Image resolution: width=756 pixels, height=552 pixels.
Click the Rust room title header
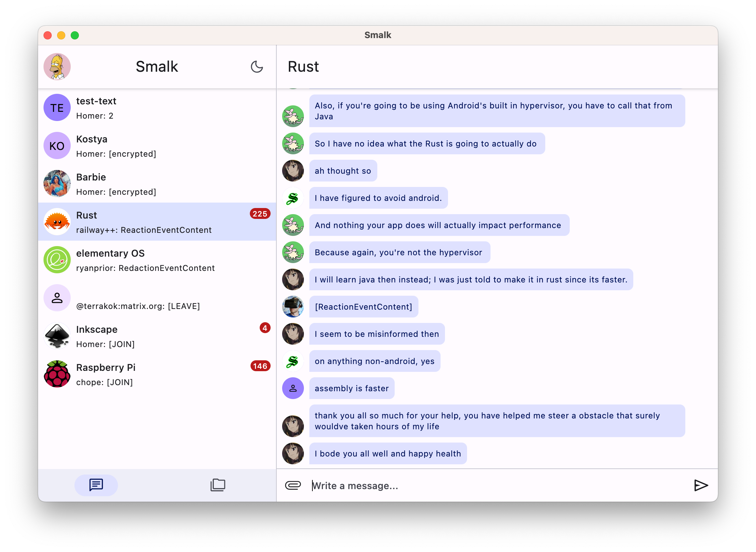tap(303, 67)
